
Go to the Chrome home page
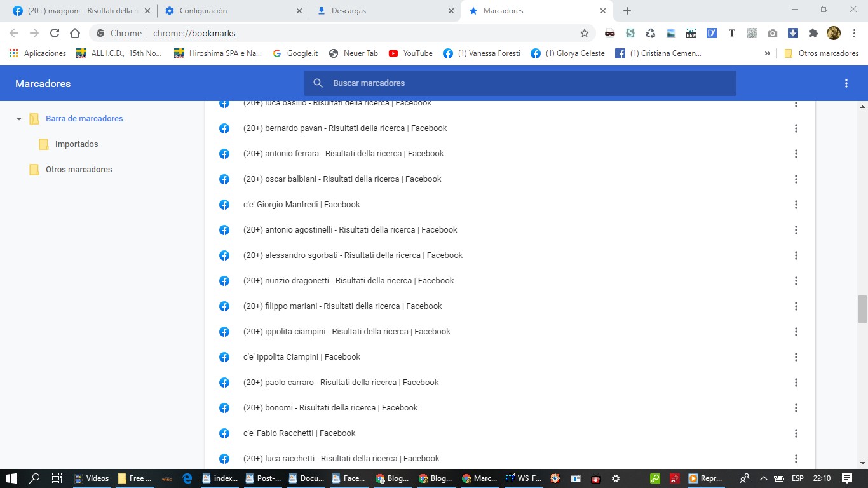click(75, 33)
